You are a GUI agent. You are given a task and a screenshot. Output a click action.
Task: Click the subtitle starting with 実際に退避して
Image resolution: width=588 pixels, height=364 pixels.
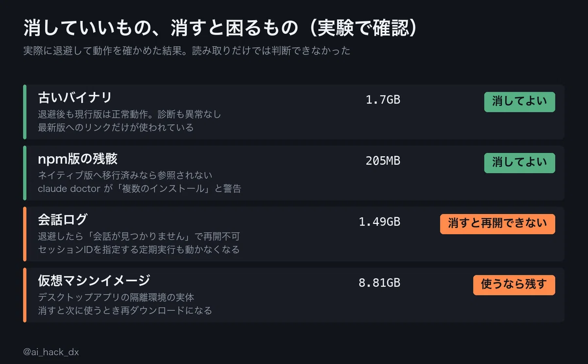coord(187,51)
